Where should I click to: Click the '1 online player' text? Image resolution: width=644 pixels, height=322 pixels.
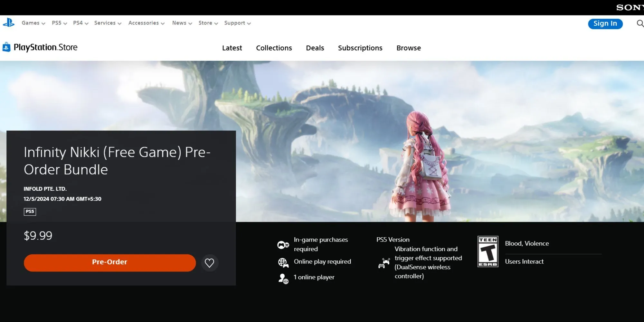click(314, 277)
